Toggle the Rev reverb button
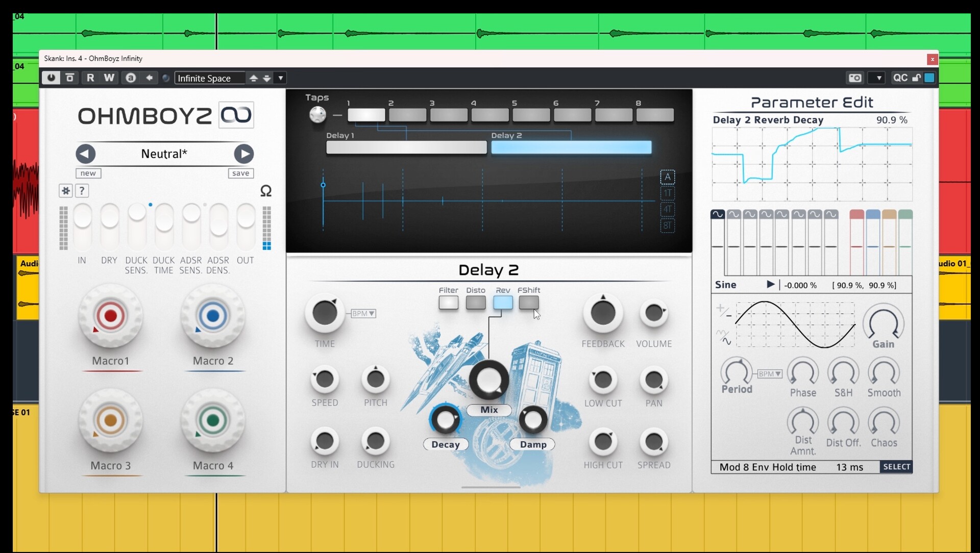980x553 pixels. 503,303
